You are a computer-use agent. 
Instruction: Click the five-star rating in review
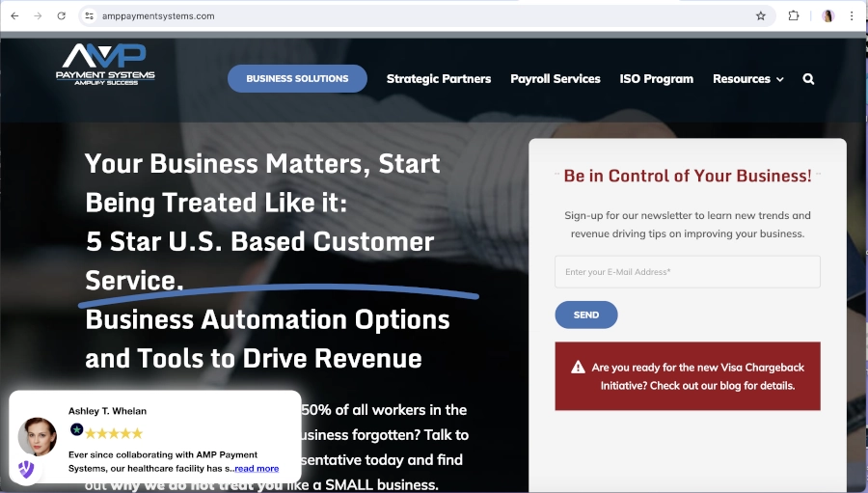(x=114, y=433)
